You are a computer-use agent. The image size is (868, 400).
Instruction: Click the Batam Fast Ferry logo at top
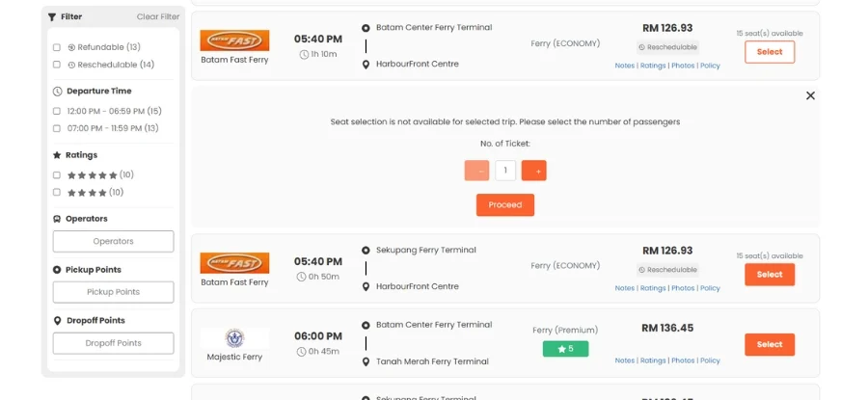point(234,40)
